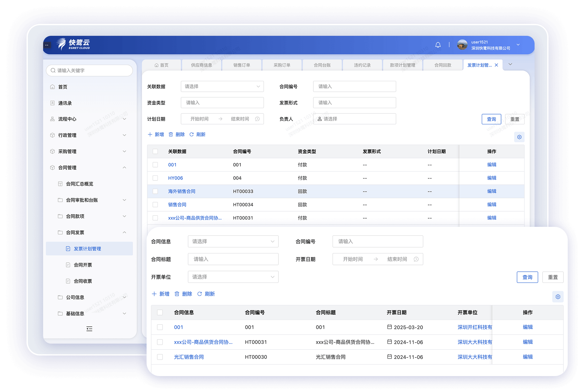Switch to the 违约记录 tab
581x392 pixels.
pyautogui.click(x=362, y=65)
